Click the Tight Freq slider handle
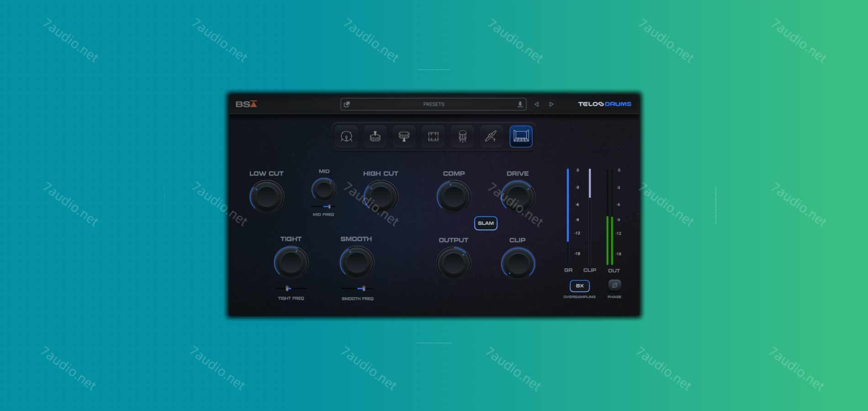 (287, 288)
